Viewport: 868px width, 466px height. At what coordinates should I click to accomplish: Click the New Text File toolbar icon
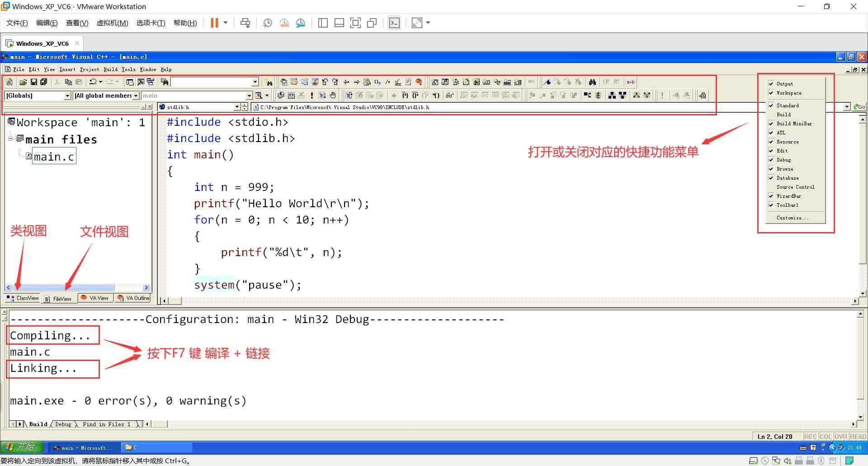tap(9, 82)
